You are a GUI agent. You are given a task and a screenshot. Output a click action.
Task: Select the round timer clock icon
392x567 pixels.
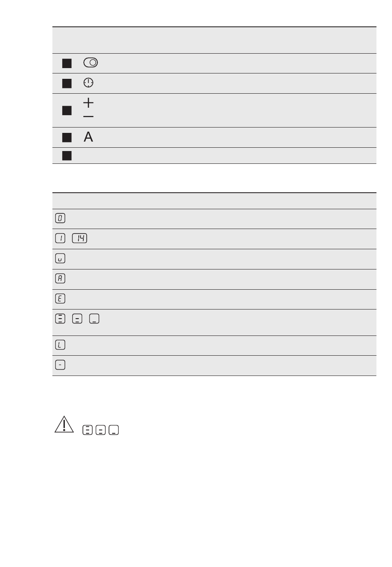point(88,83)
